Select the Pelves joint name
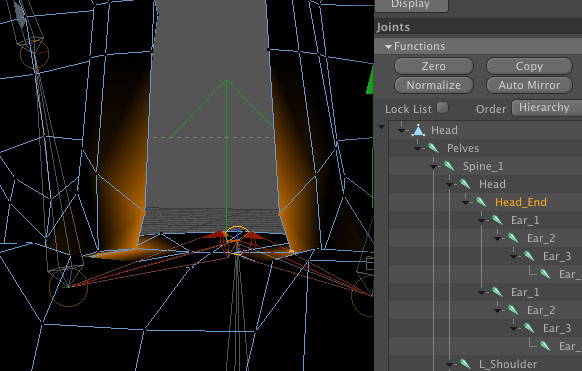 tap(463, 148)
